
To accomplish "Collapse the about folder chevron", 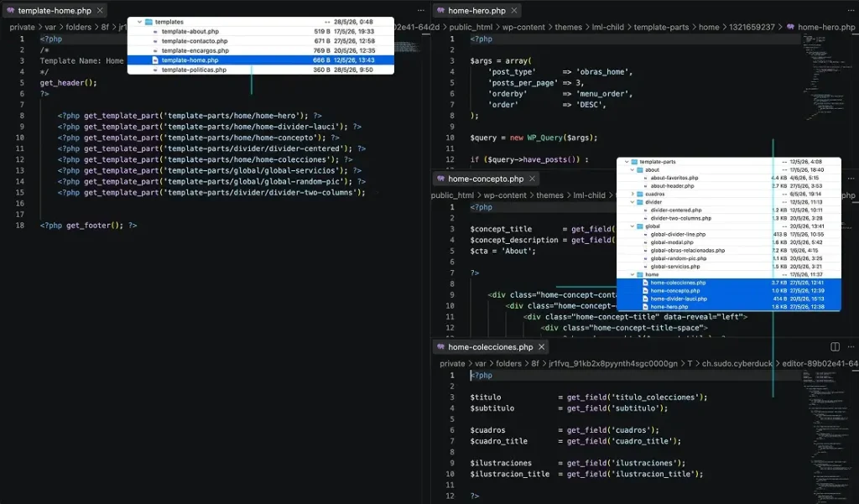I will (x=633, y=170).
